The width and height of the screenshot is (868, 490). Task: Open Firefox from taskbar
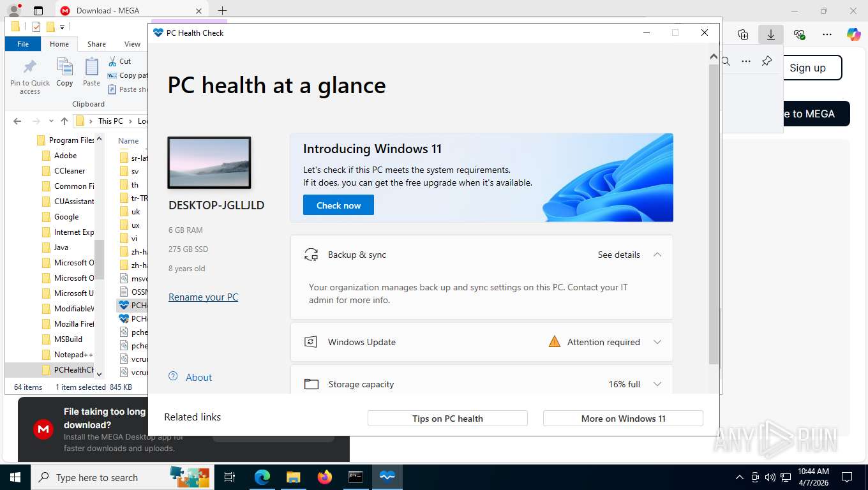(x=325, y=477)
